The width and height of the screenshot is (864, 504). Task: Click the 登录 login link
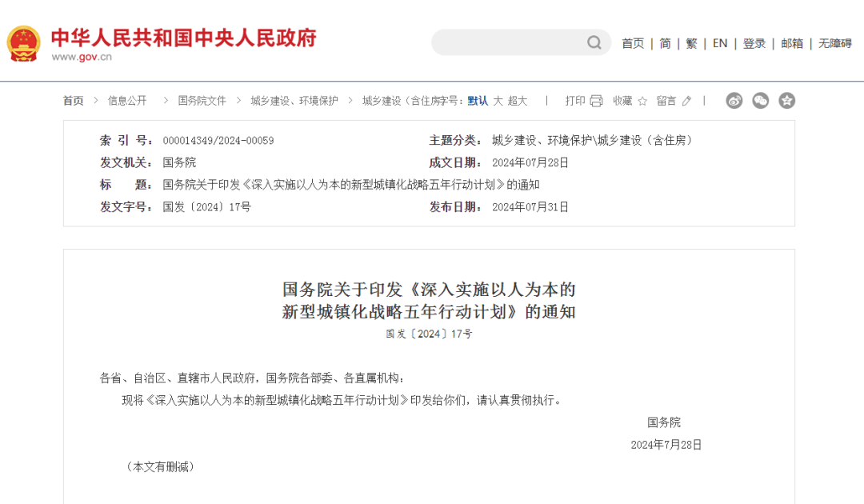pyautogui.click(x=754, y=43)
